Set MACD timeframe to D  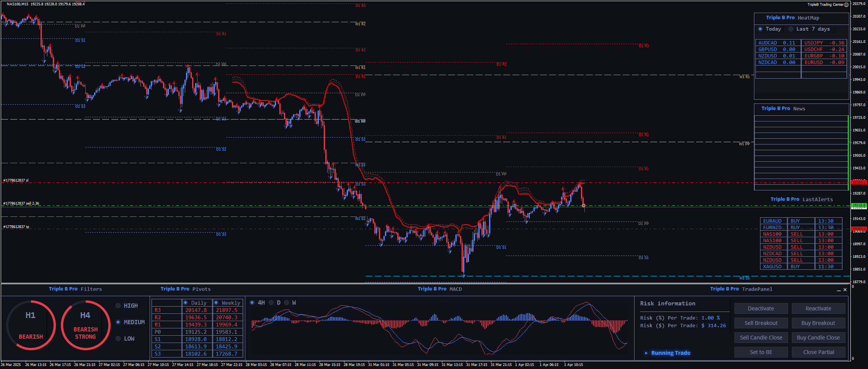(271, 303)
